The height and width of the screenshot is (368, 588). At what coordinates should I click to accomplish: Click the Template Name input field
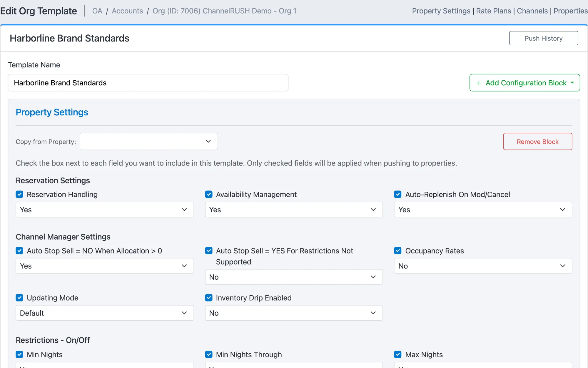[x=148, y=83]
